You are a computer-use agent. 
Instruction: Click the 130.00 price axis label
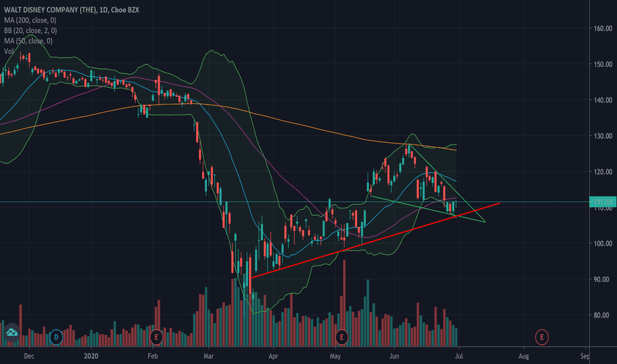(x=603, y=136)
